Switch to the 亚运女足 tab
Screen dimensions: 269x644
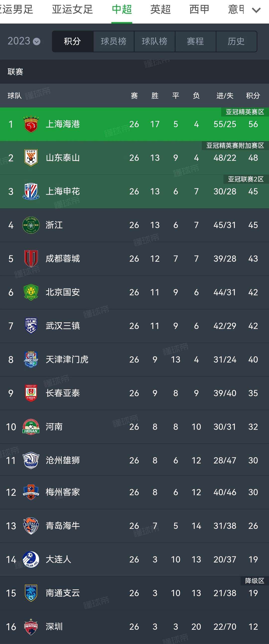tap(72, 9)
